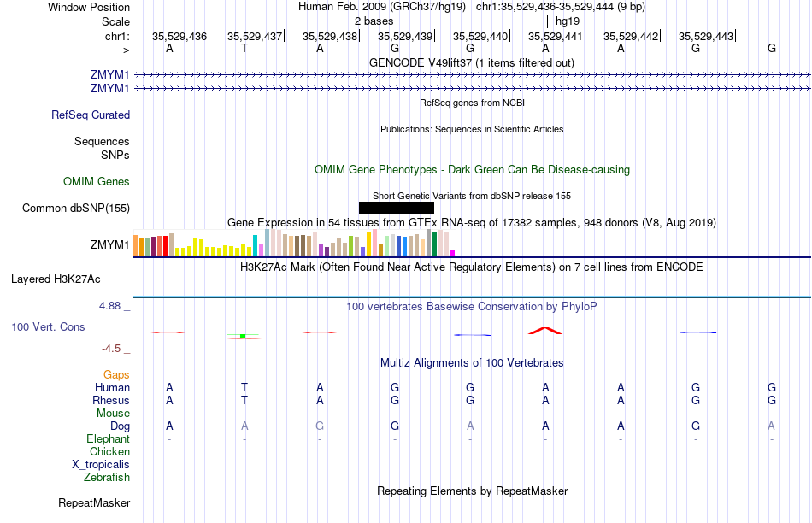The width and height of the screenshot is (812, 523).
Task: Select the 100 Vert. Cons label
Action: pos(48,326)
